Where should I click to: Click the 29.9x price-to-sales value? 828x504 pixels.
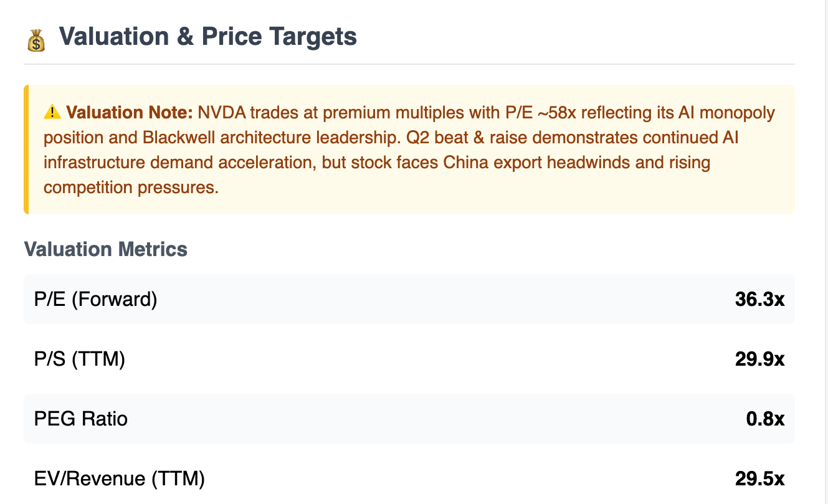[759, 359]
